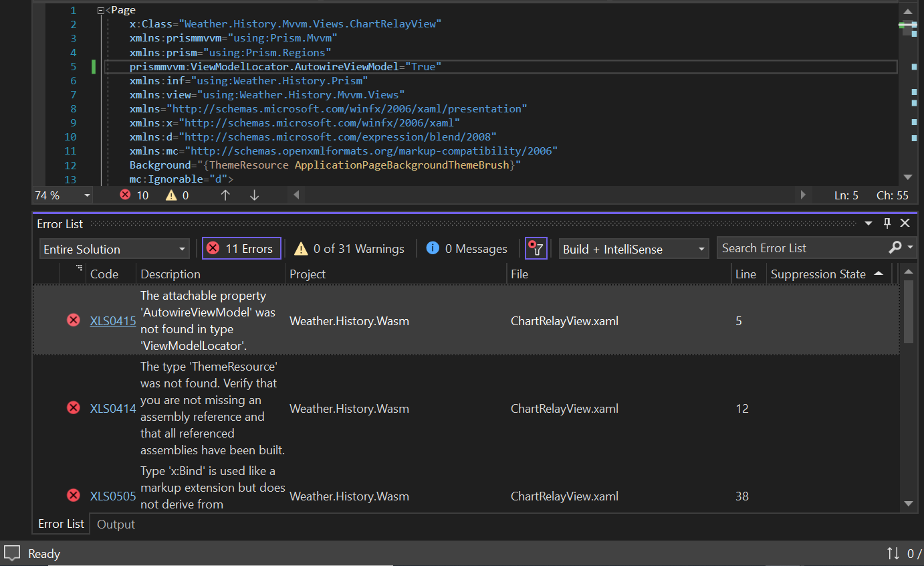Click the red error badge showing 10
This screenshot has width=924, height=566.
click(x=132, y=195)
